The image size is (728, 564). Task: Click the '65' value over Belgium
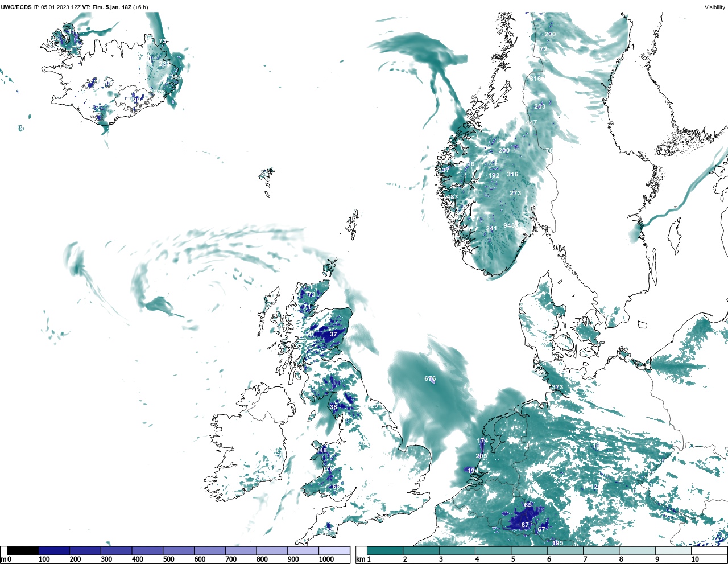point(528,505)
